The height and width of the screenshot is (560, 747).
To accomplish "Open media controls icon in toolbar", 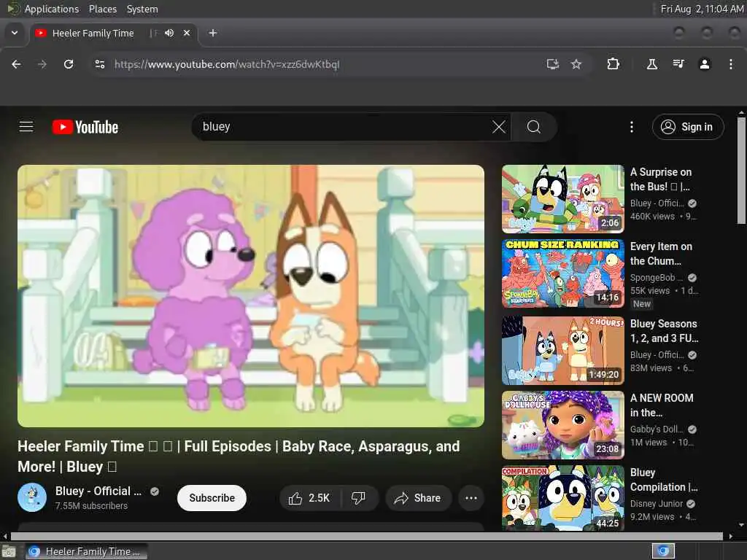I will pos(678,64).
